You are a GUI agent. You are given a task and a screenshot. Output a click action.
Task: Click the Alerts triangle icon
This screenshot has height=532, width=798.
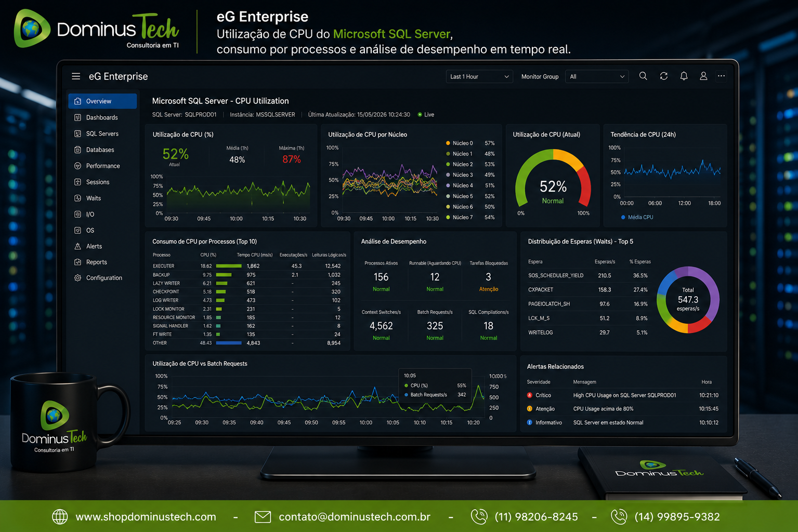point(77,246)
